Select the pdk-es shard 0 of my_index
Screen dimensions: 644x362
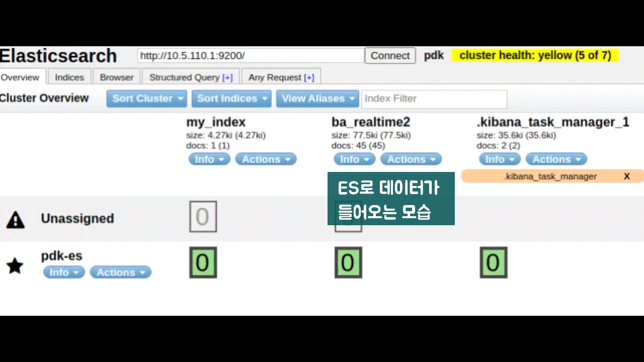pos(203,262)
